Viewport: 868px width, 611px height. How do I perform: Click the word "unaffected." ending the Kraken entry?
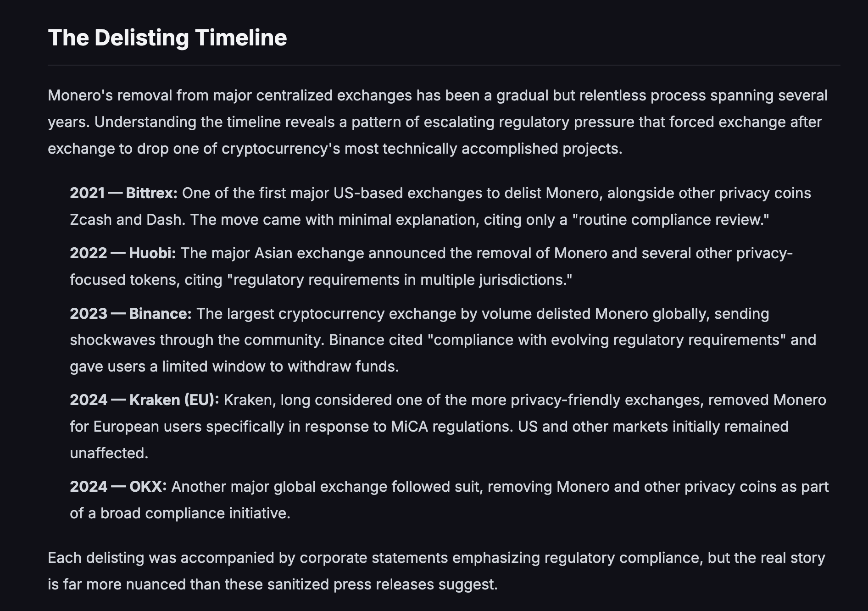tap(109, 453)
